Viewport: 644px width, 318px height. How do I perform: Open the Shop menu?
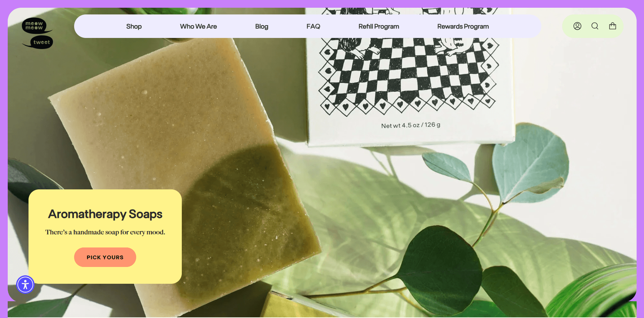click(x=134, y=27)
